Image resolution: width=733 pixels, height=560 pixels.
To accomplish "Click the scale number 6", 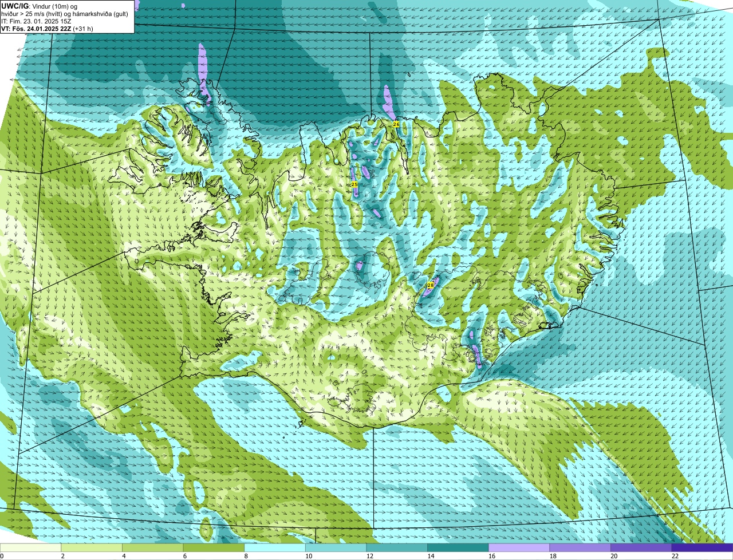I will (x=185, y=556).
